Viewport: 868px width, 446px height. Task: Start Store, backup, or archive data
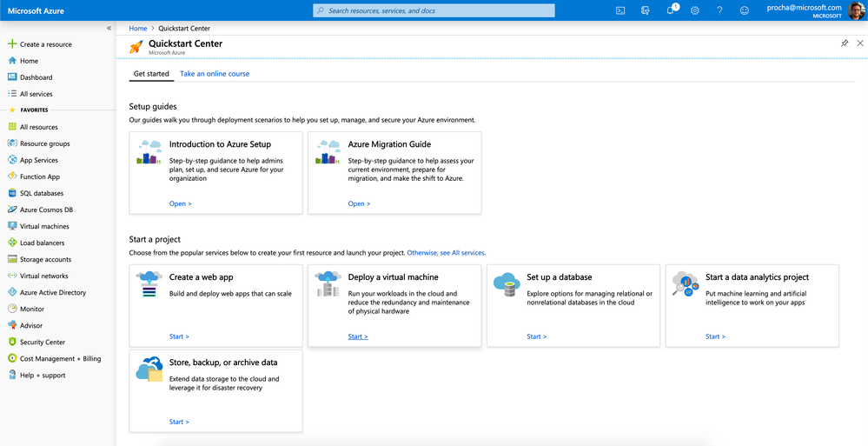pos(179,423)
